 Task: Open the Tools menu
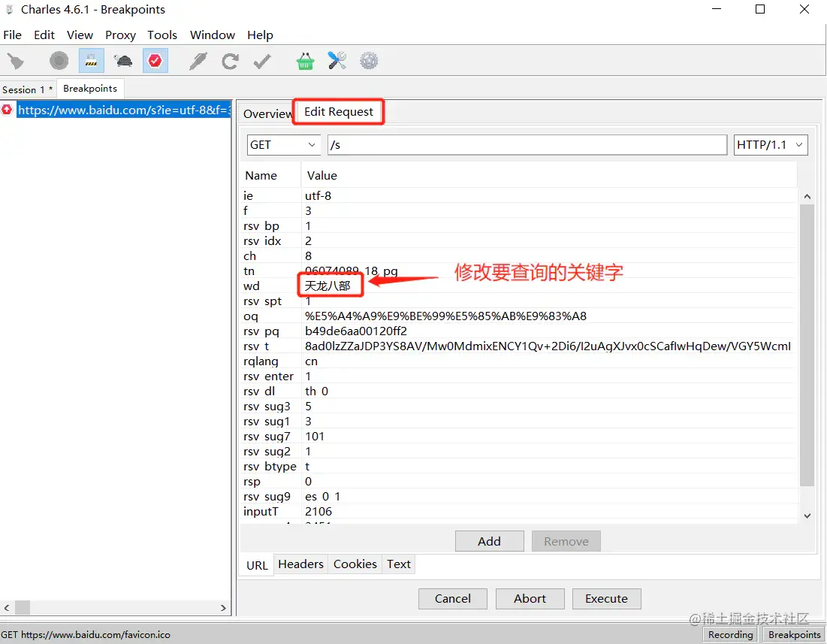click(x=162, y=35)
